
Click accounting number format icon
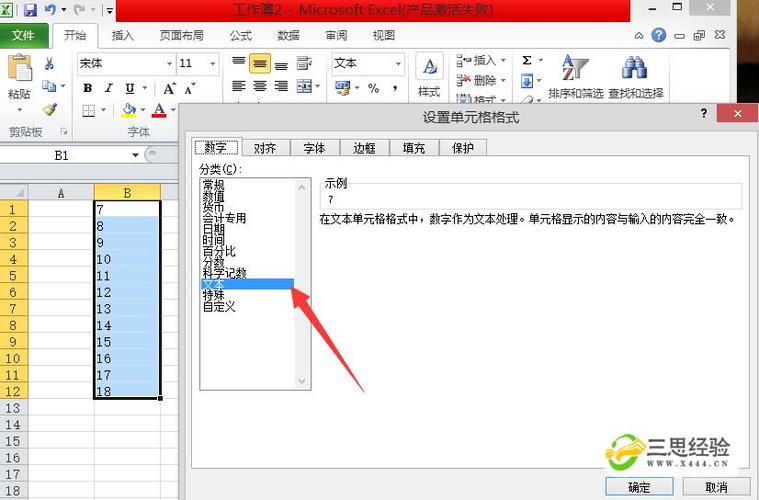pos(343,88)
